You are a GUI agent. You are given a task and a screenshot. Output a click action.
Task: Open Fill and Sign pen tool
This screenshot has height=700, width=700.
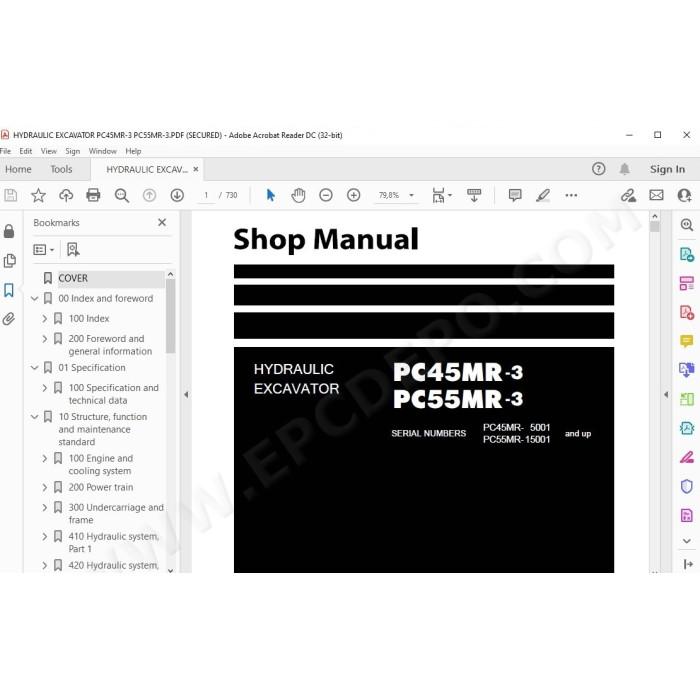pos(687,458)
